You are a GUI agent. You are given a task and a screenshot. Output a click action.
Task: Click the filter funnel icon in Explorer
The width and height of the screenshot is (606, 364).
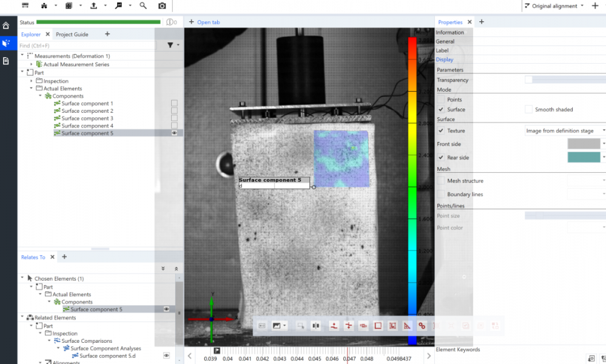170,45
